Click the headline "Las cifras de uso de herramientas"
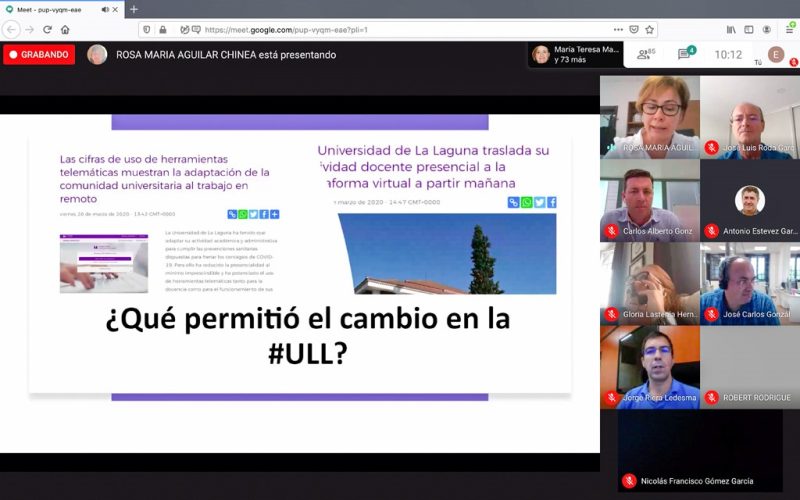The width and height of the screenshot is (800, 500). point(144,159)
